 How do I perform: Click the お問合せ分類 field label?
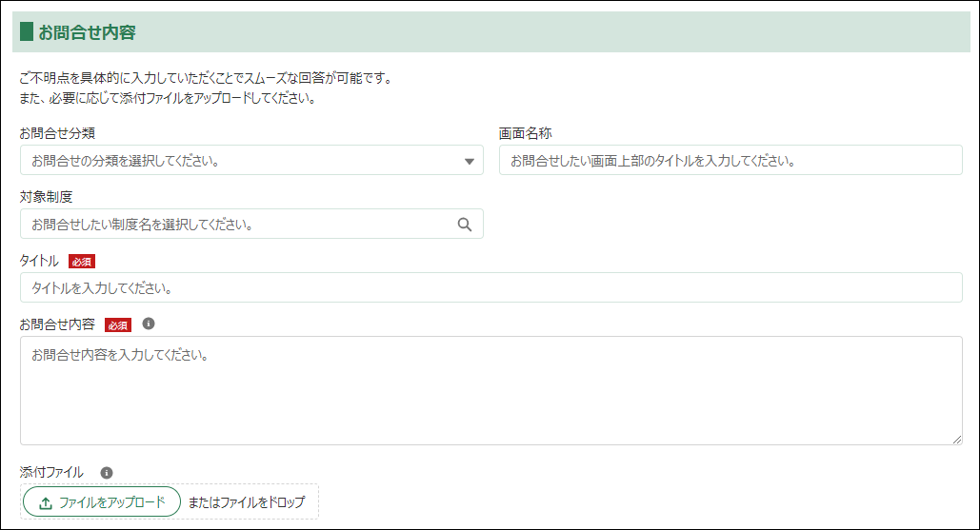[57, 133]
